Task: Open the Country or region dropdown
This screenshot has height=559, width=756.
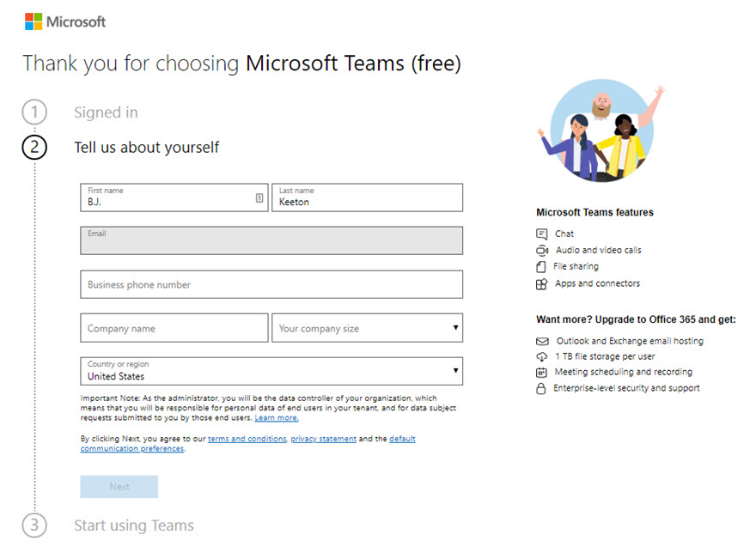Action: click(271, 371)
